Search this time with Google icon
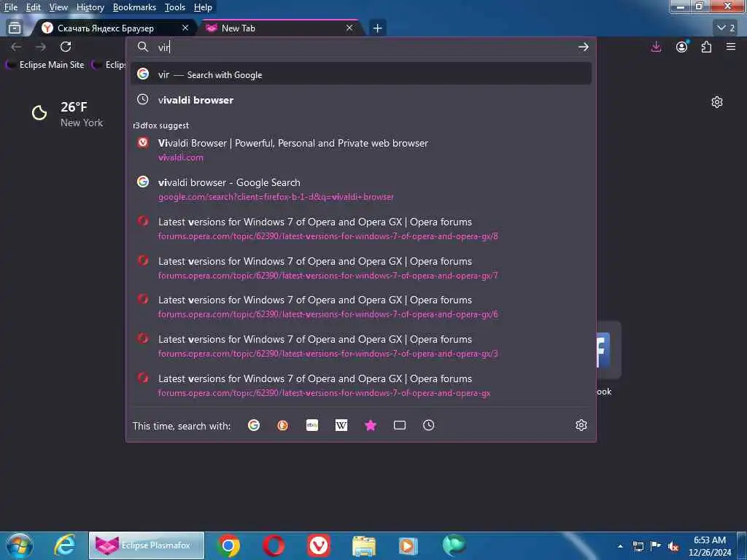Viewport: 747px width, 560px height. pos(253,425)
